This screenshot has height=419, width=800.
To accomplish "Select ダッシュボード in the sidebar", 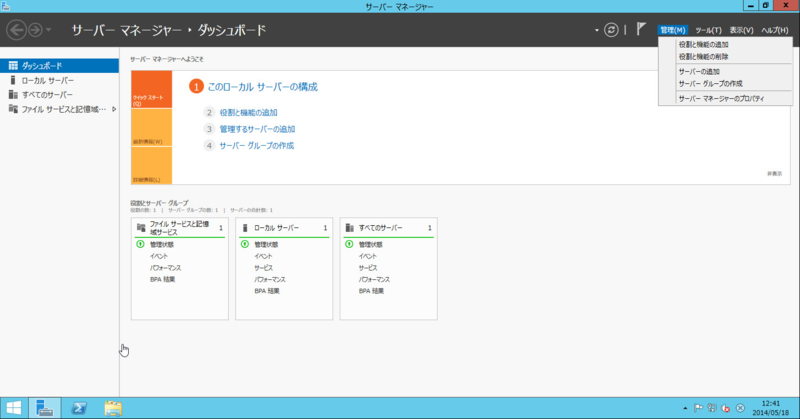I will click(x=59, y=66).
